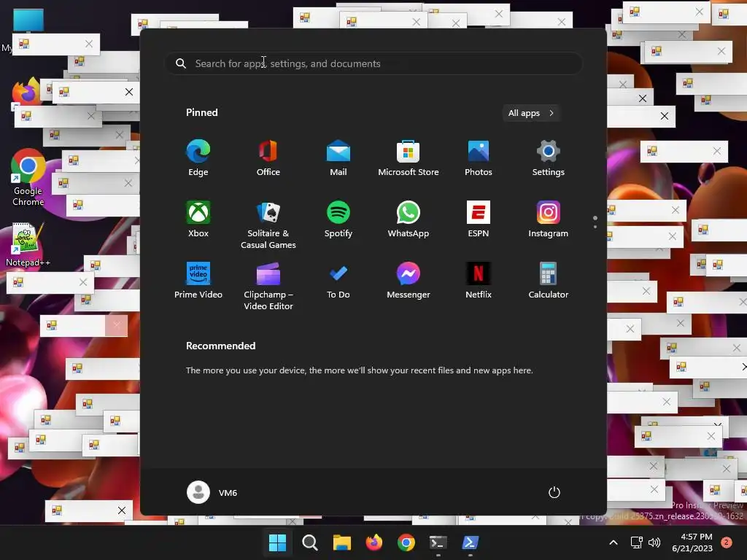Open Solitaire & Casual Games
The height and width of the screenshot is (560, 747).
[268, 225]
